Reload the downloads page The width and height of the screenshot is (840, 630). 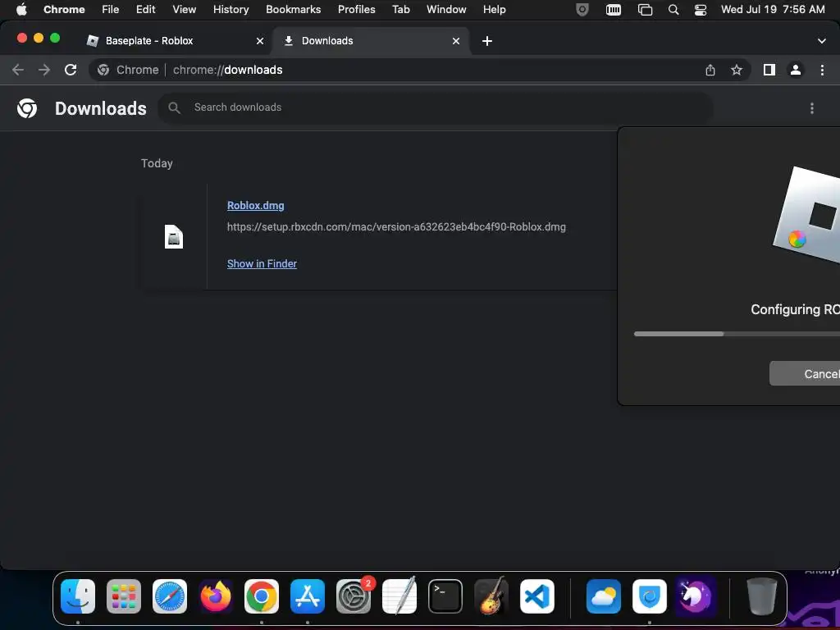point(71,70)
